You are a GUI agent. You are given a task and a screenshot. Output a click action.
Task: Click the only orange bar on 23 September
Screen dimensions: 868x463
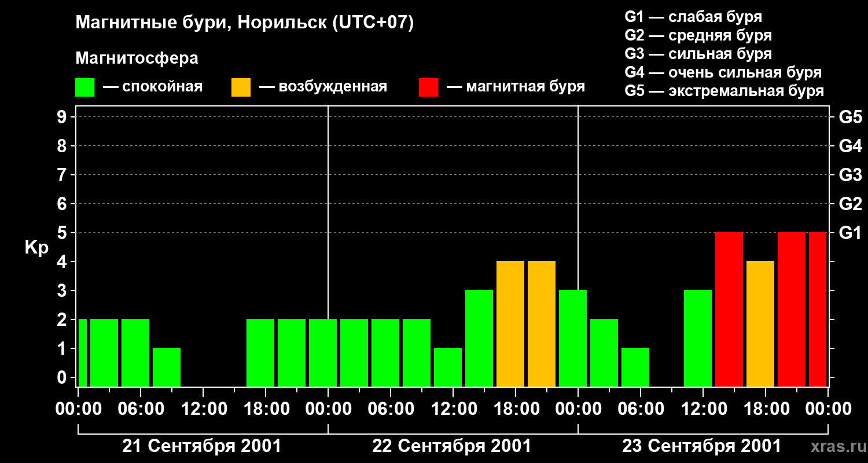[x=760, y=324]
